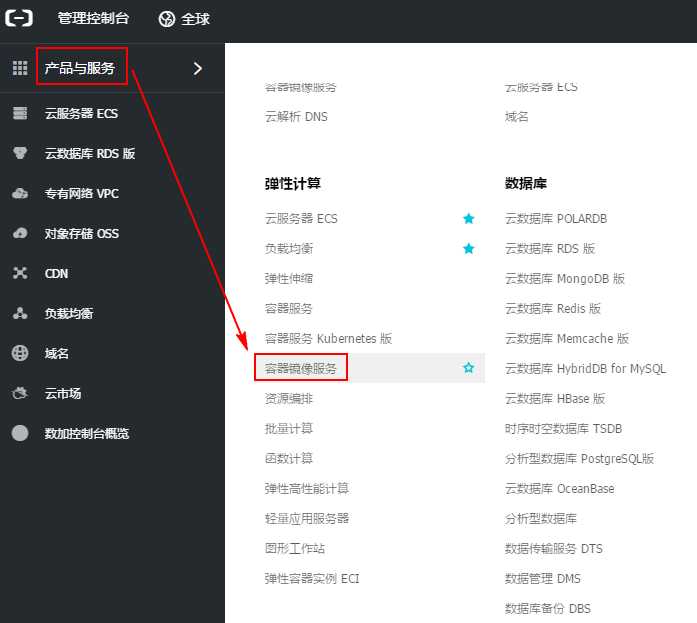Open the highlighted 容器镜像服务 link
697x623 pixels.
point(300,368)
